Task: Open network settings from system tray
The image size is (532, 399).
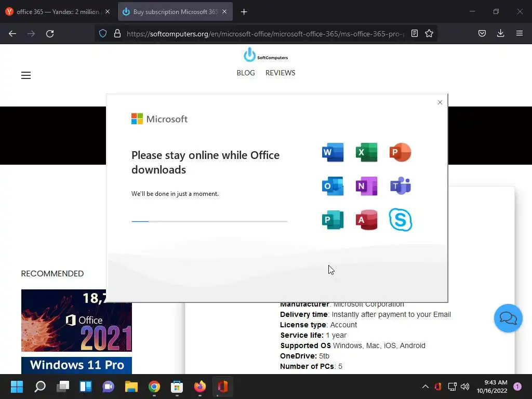Action: tap(452, 387)
